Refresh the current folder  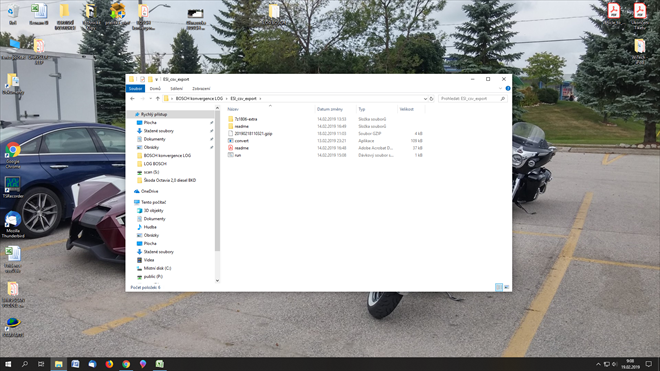[x=431, y=99]
